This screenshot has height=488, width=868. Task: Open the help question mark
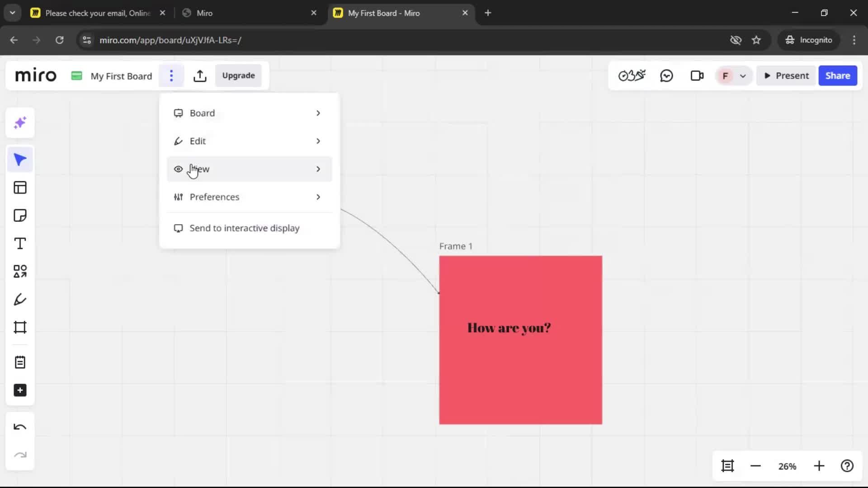[x=847, y=466]
